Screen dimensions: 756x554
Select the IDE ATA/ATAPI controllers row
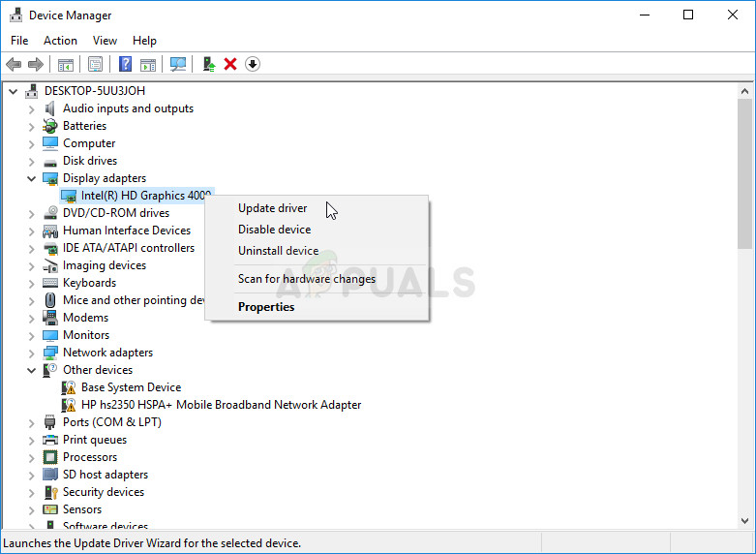click(128, 248)
